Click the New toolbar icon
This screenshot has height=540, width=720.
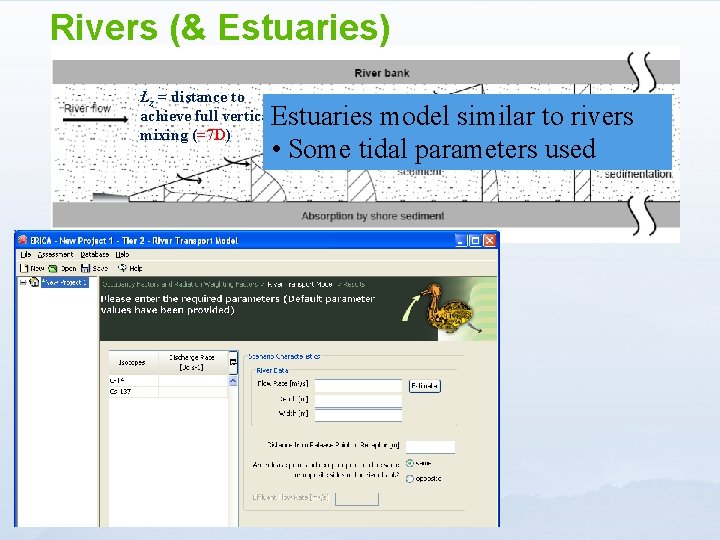click(23, 268)
